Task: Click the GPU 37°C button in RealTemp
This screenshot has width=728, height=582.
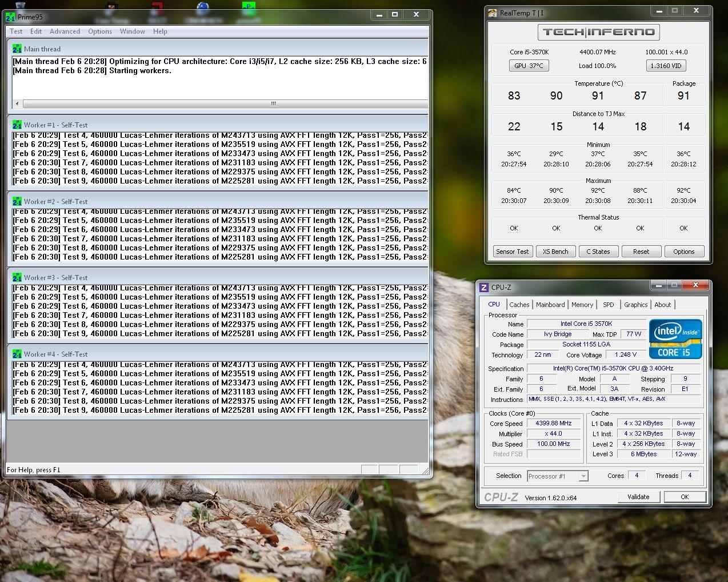Action: click(529, 66)
